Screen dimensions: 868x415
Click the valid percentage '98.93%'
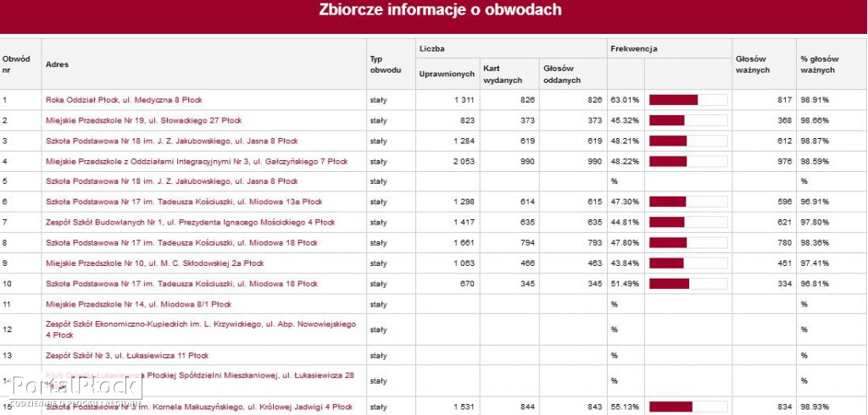[815, 407]
